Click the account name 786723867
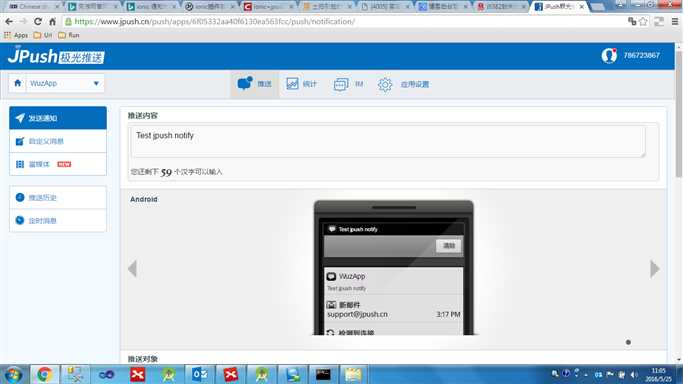 click(642, 55)
